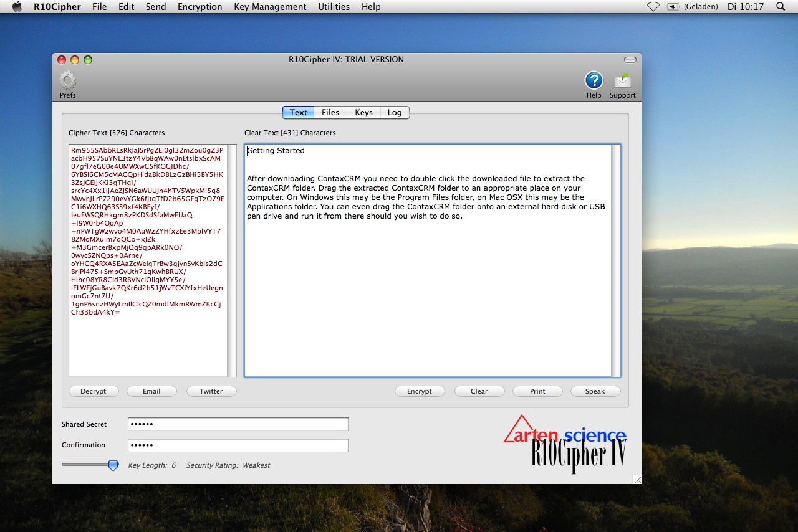Open the Key Management menu
The image size is (798, 532).
pyautogui.click(x=270, y=7)
